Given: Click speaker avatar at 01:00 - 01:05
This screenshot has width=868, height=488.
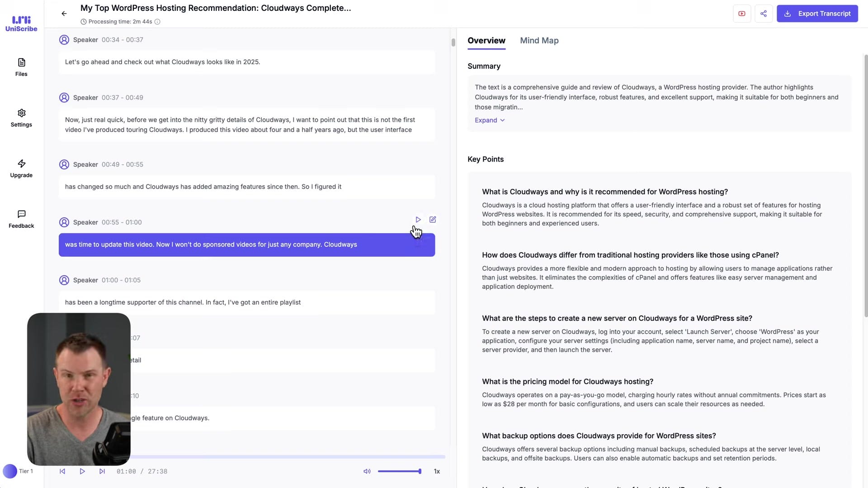Looking at the screenshot, I should click(x=64, y=280).
